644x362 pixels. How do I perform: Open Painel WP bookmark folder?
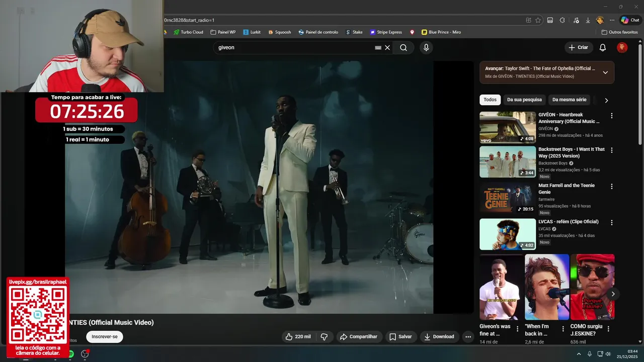pyautogui.click(x=223, y=32)
